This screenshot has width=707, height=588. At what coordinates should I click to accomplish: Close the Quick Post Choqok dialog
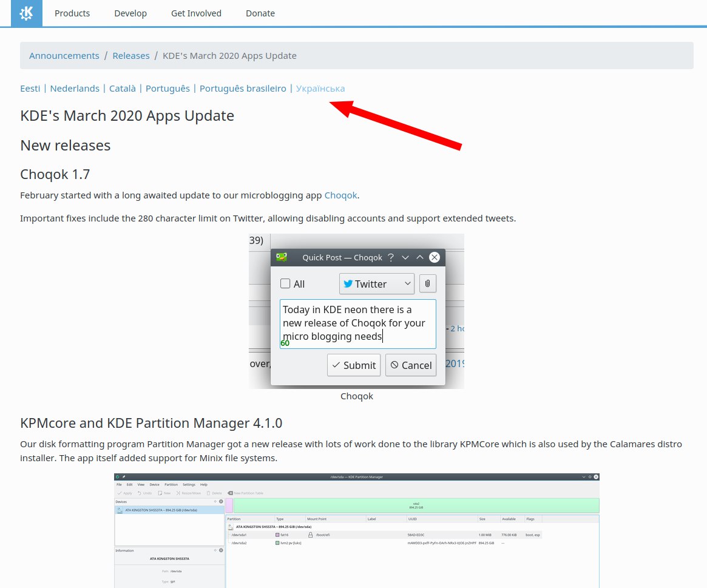(434, 257)
